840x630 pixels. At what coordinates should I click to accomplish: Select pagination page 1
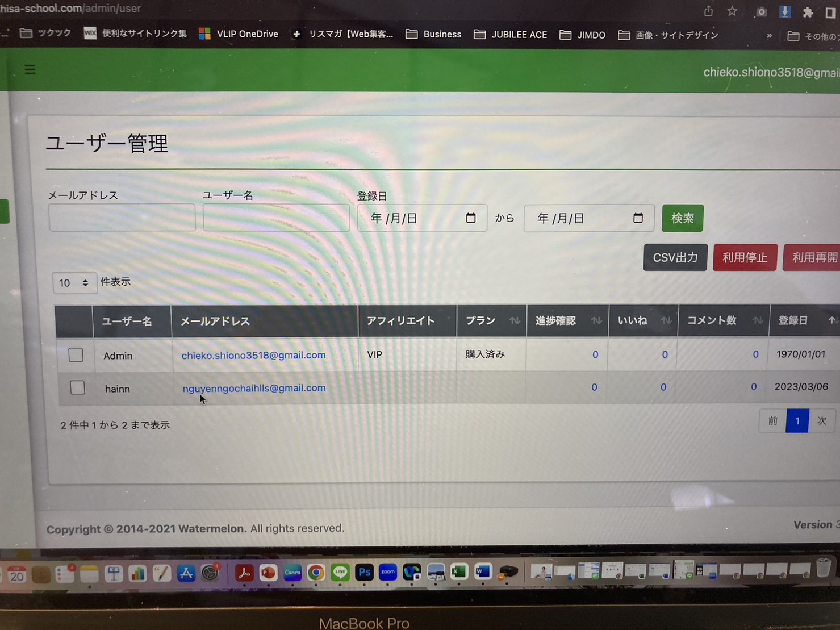pyautogui.click(x=797, y=421)
